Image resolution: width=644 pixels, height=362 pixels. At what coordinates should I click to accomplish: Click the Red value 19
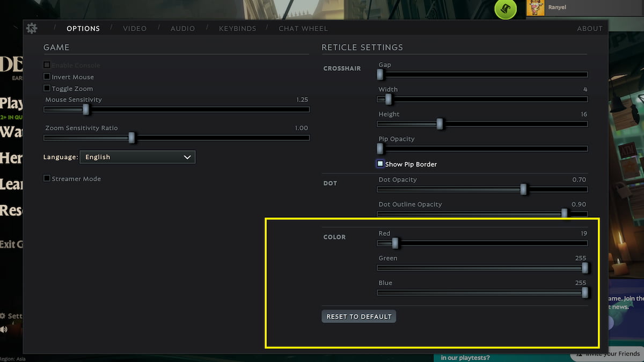[x=584, y=233]
